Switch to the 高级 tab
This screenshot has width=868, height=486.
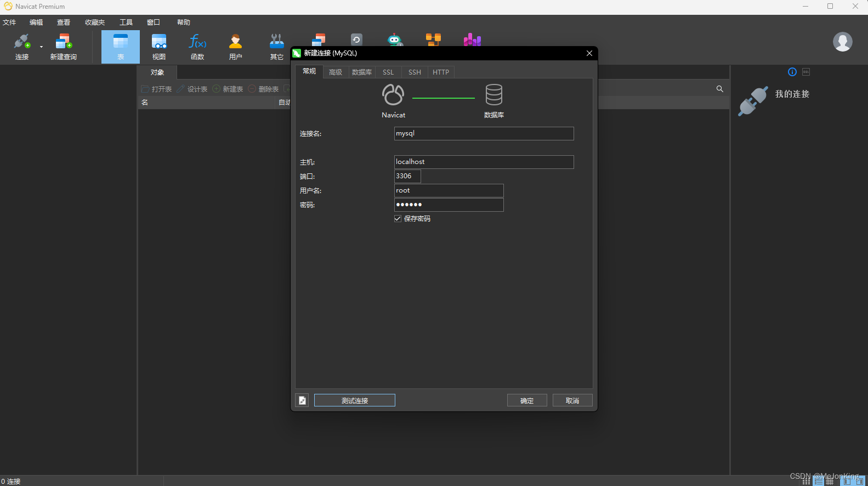point(336,72)
